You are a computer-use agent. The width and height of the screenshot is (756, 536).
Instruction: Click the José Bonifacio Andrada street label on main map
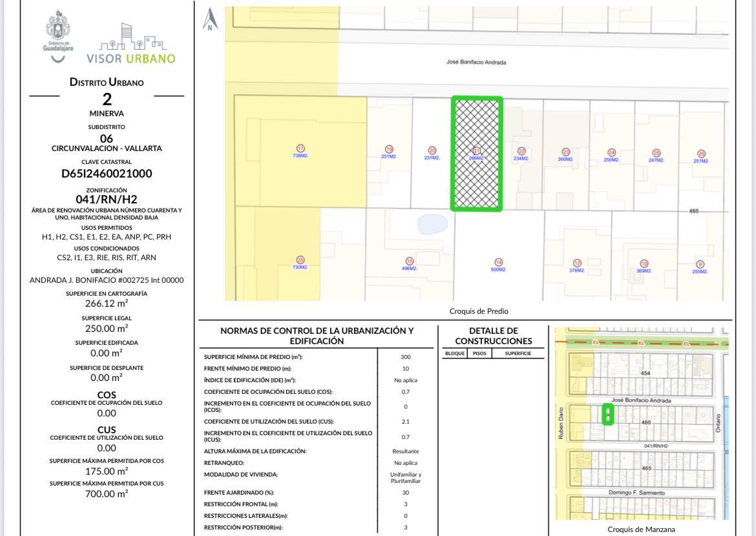click(476, 63)
